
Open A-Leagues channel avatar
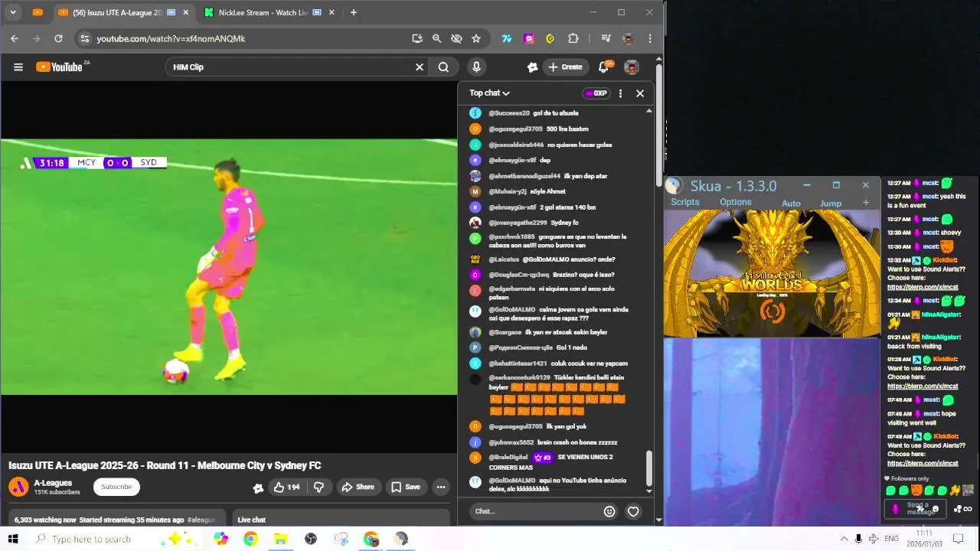[x=18, y=487]
